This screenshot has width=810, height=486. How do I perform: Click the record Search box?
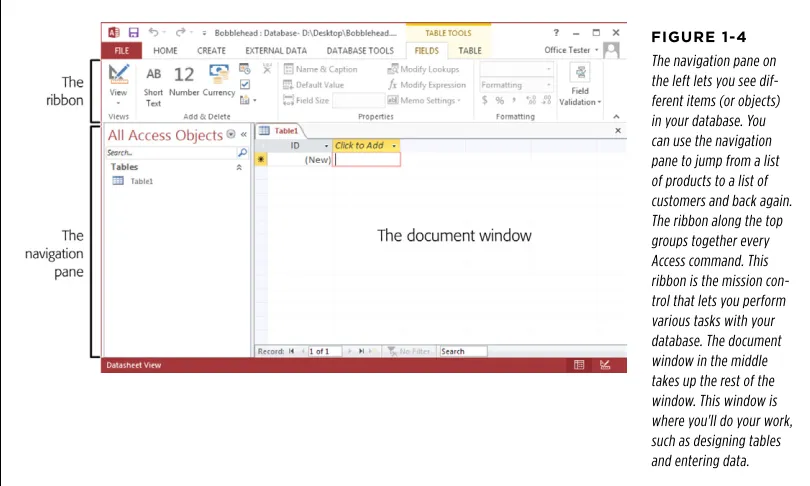coord(463,351)
